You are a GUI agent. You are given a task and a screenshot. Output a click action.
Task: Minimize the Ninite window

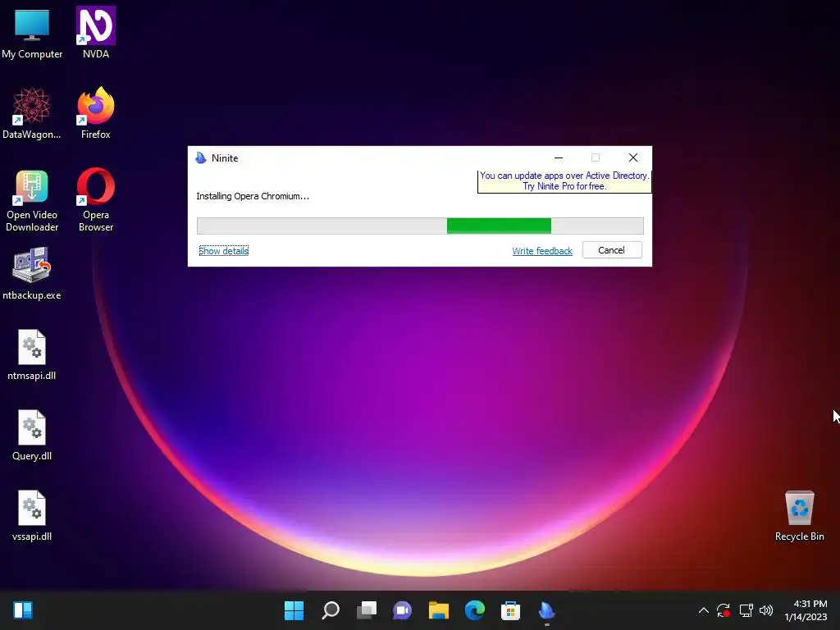coord(558,158)
